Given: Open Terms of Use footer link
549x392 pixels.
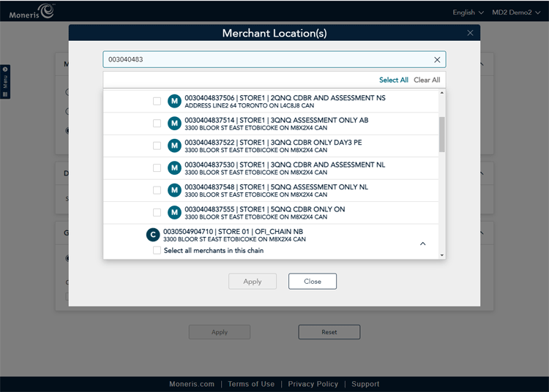Looking at the screenshot, I should click(251, 384).
